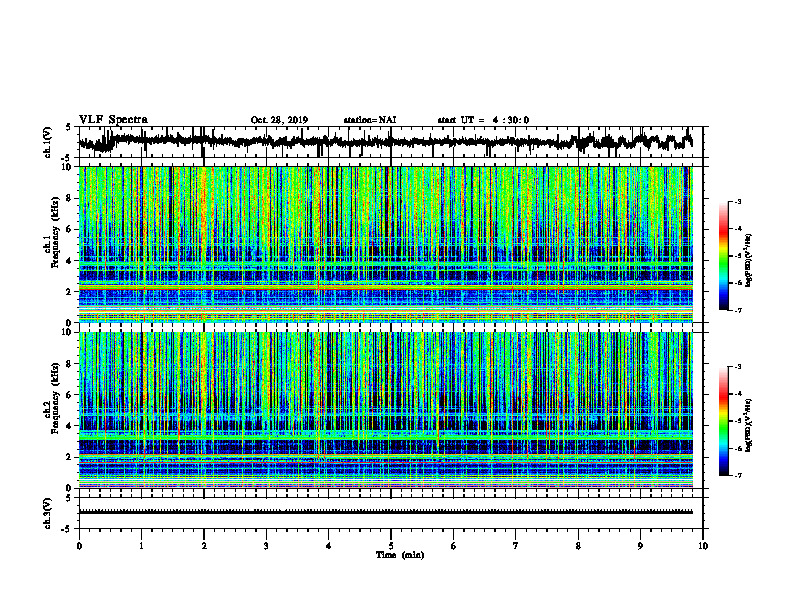The height and width of the screenshot is (612, 792).
Task: Click time axis tick label "7"
Action: (x=516, y=546)
